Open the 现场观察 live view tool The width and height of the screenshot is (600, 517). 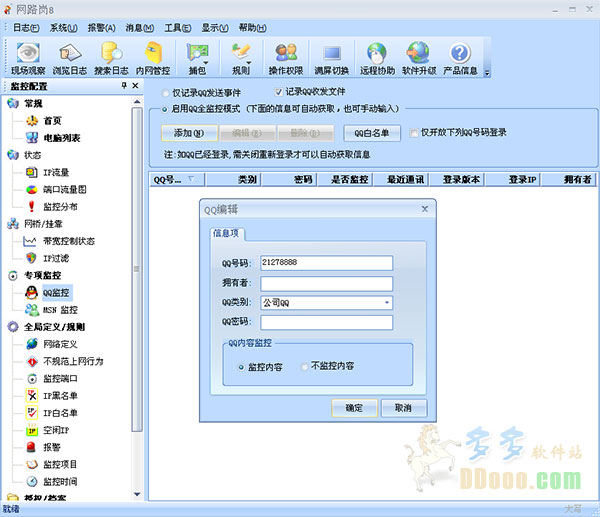click(x=28, y=58)
